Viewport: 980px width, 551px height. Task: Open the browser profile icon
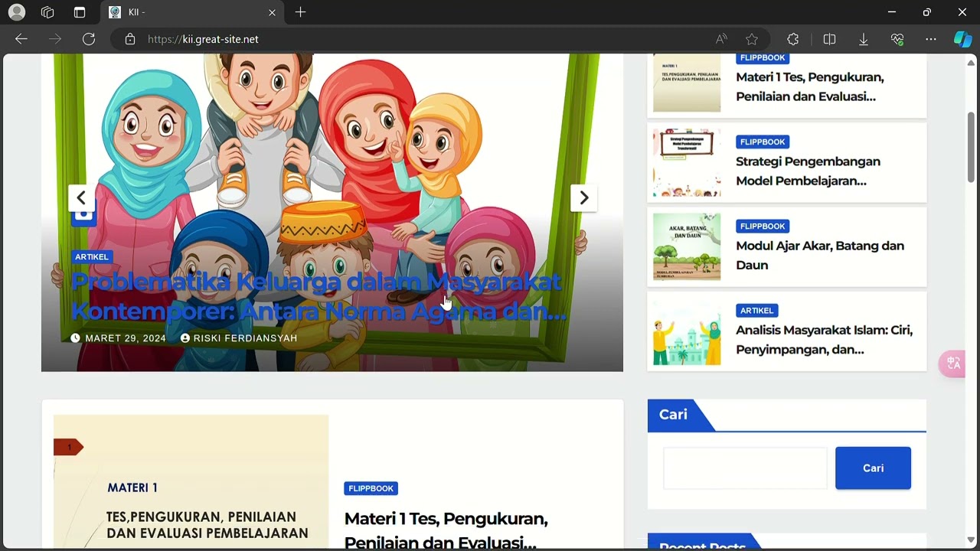16,12
